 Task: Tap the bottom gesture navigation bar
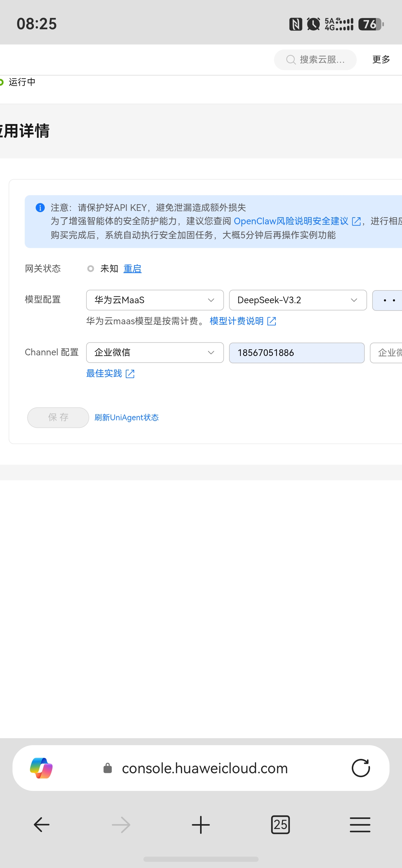pos(201,859)
